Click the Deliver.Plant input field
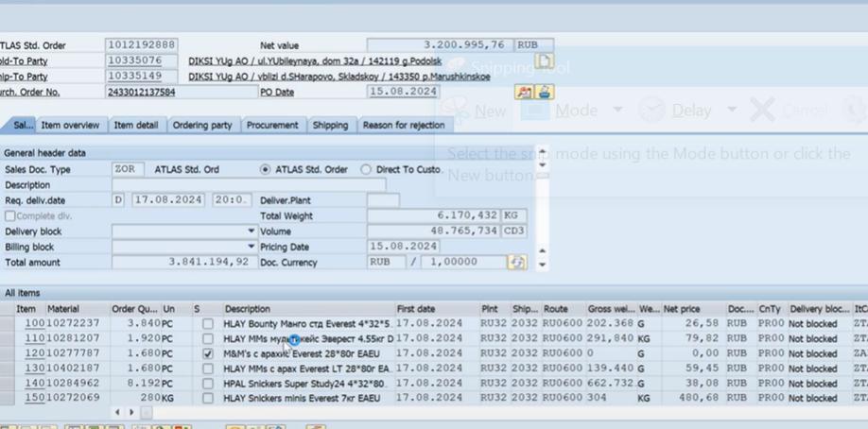Screen dimensions: 868x429 coord(383,200)
